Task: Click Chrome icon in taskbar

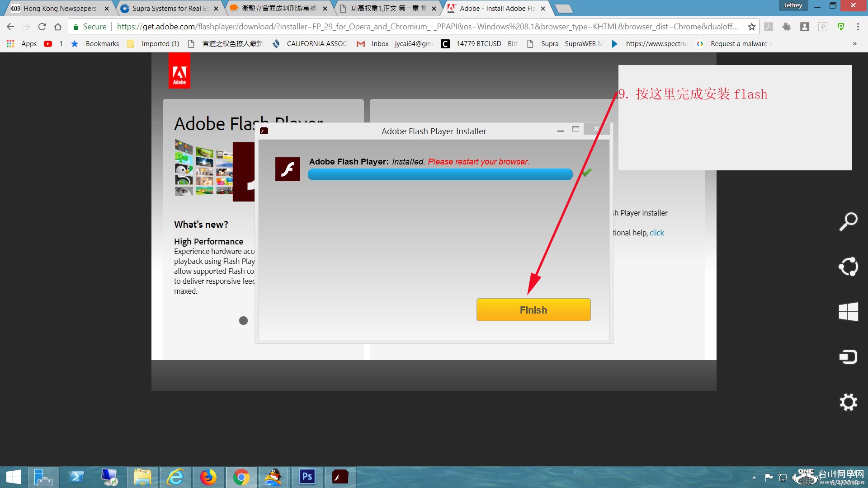Action: (x=241, y=477)
